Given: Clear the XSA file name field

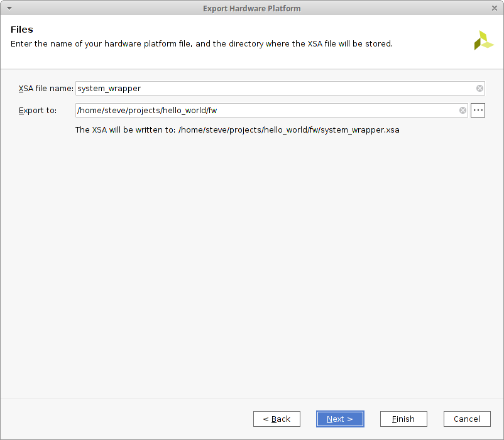Looking at the screenshot, I should click(479, 89).
